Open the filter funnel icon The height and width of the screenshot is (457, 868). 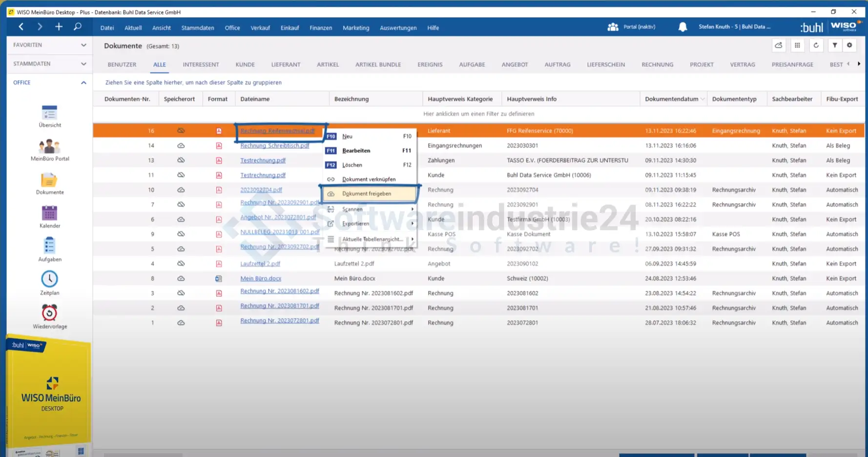tap(835, 45)
